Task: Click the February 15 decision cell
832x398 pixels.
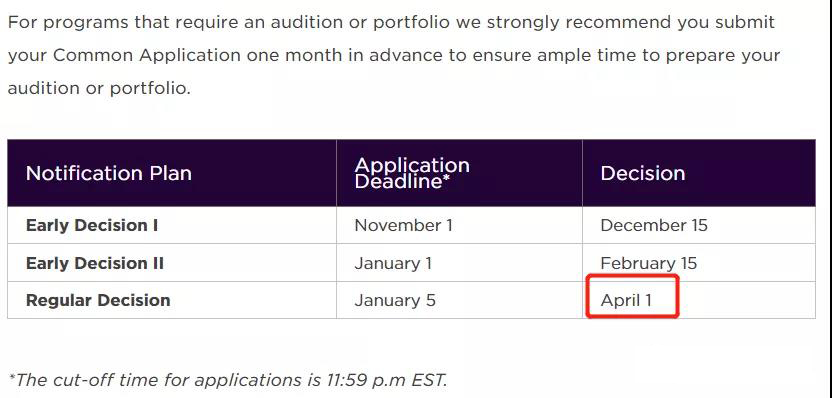Action: 648,263
